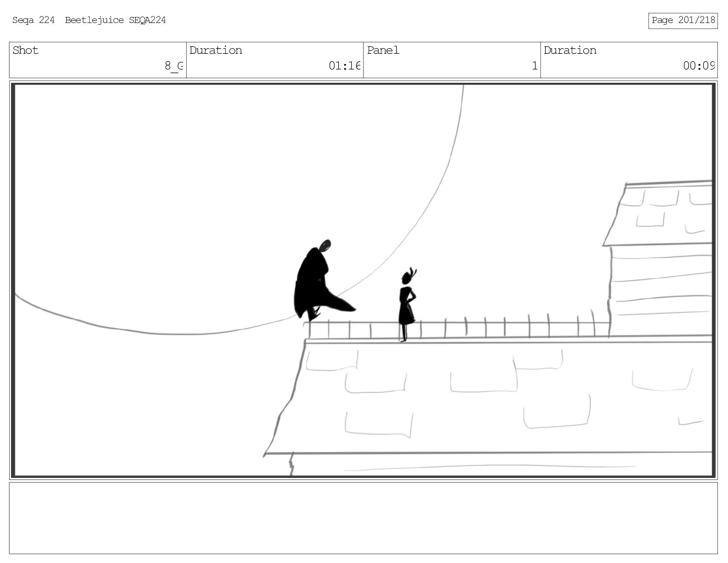Click the 'Page 201/218' page indicator
This screenshot has width=728, height=563.
(683, 20)
